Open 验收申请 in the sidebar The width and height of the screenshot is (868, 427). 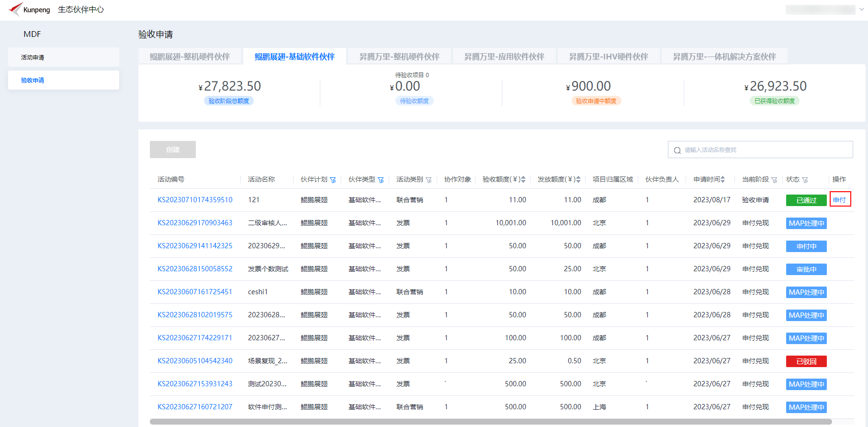click(64, 80)
